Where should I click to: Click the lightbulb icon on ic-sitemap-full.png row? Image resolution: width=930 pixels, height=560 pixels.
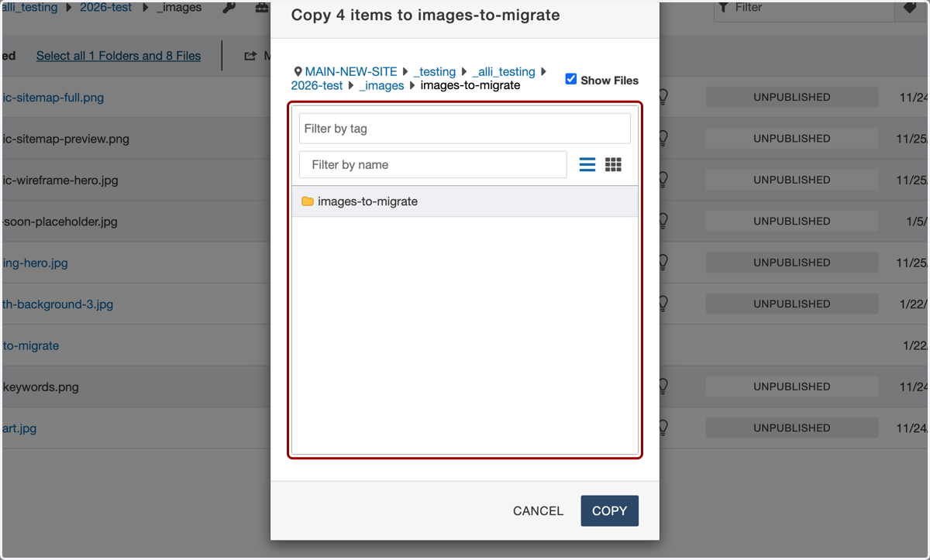tap(663, 97)
